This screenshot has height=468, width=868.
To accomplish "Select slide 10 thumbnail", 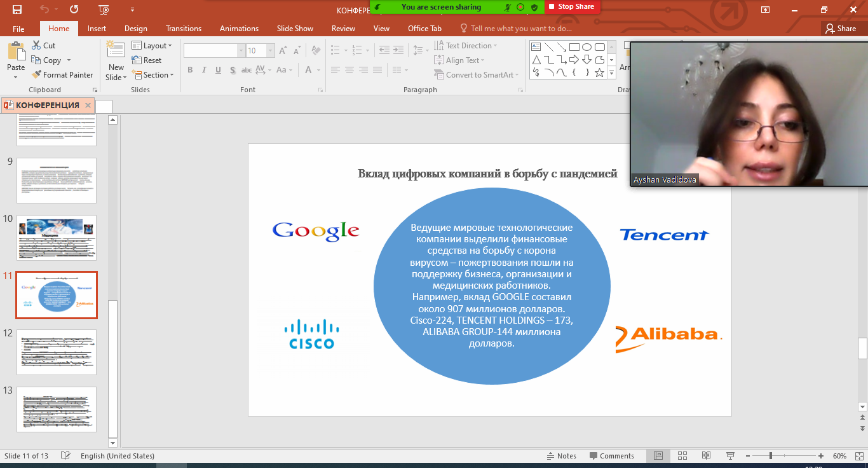I will point(57,237).
